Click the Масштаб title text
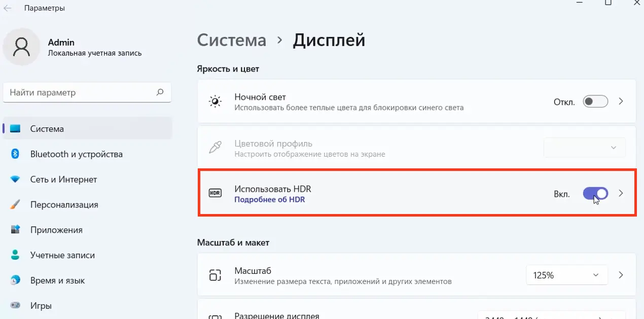 coord(253,271)
